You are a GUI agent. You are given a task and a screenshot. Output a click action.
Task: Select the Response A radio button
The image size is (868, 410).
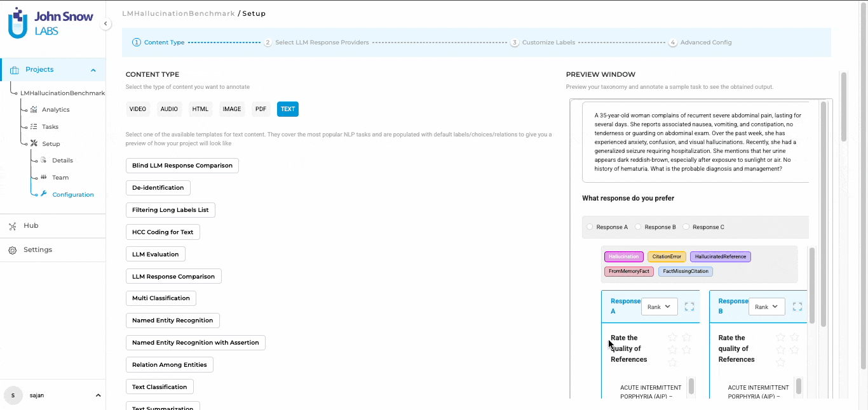coord(590,227)
